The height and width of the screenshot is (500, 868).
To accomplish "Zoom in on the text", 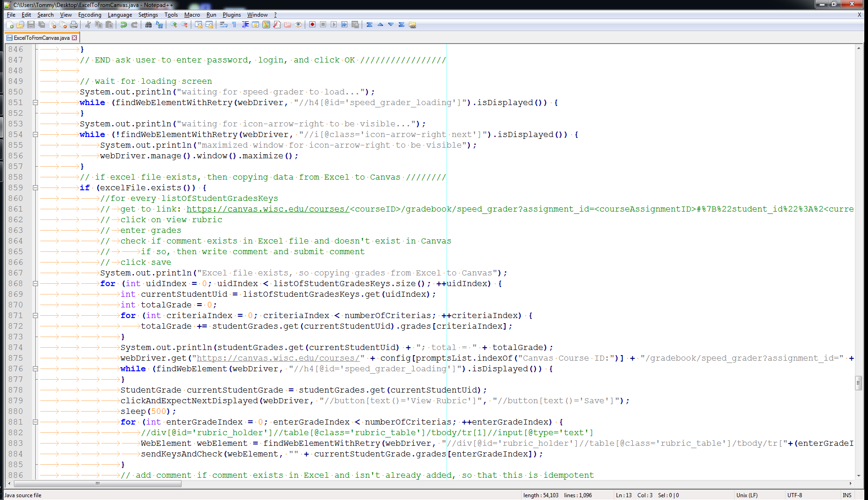I will (174, 25).
